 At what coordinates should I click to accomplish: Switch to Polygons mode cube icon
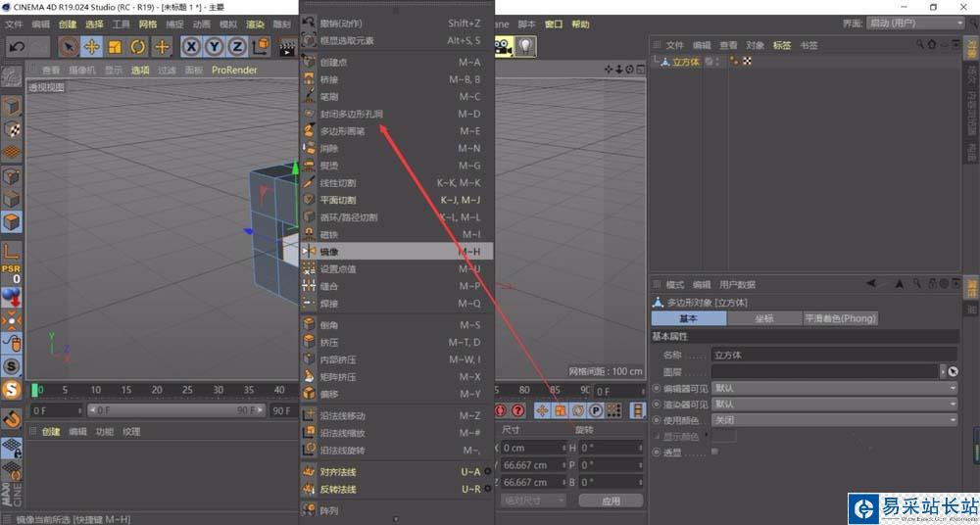11,222
